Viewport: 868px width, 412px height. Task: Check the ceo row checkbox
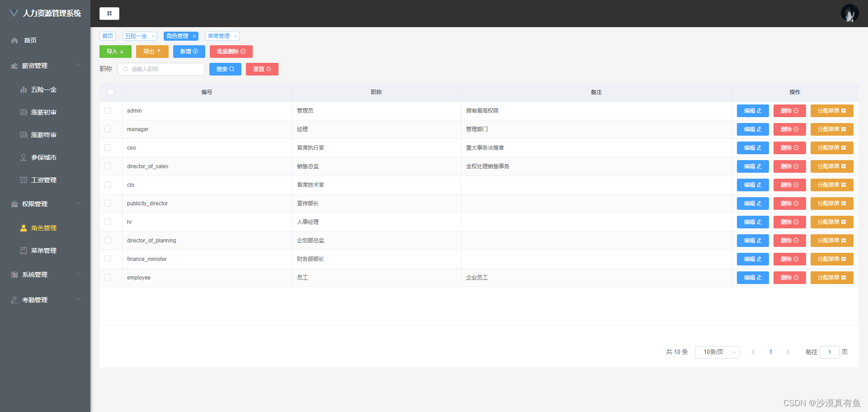[108, 147]
